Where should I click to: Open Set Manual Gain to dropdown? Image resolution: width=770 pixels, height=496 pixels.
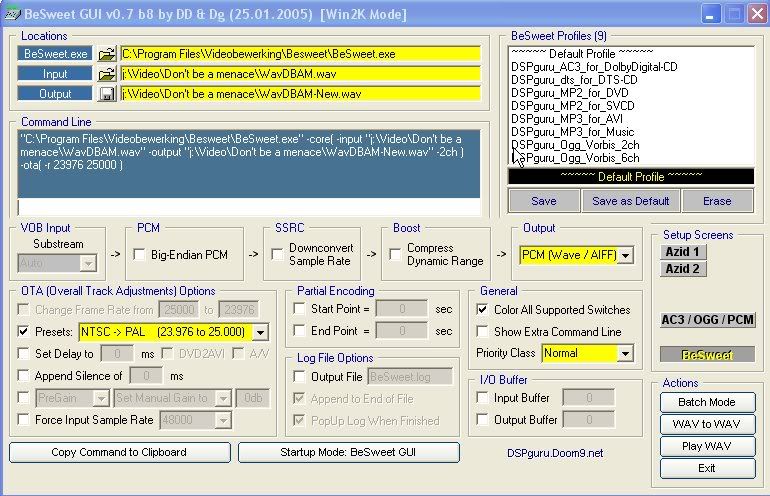[223, 398]
